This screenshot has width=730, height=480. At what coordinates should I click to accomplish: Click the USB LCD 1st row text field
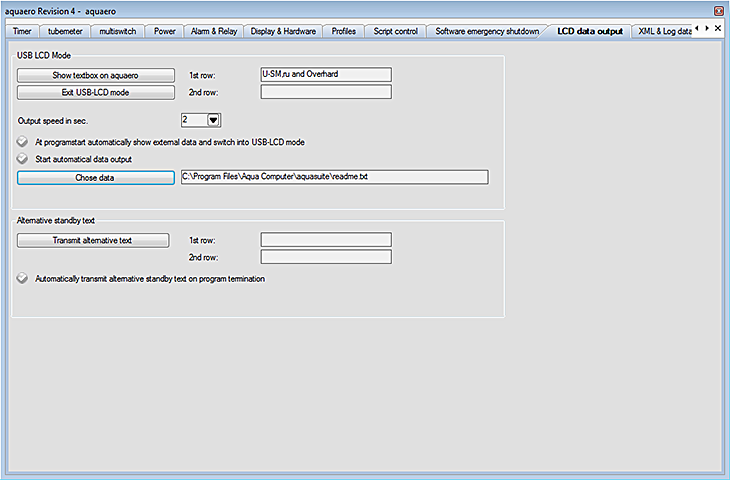click(x=325, y=74)
